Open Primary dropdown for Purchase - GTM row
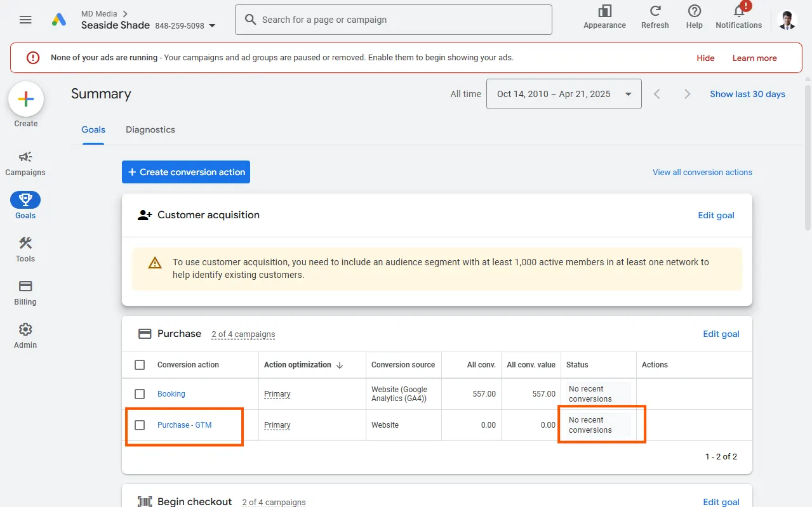 pyautogui.click(x=277, y=425)
